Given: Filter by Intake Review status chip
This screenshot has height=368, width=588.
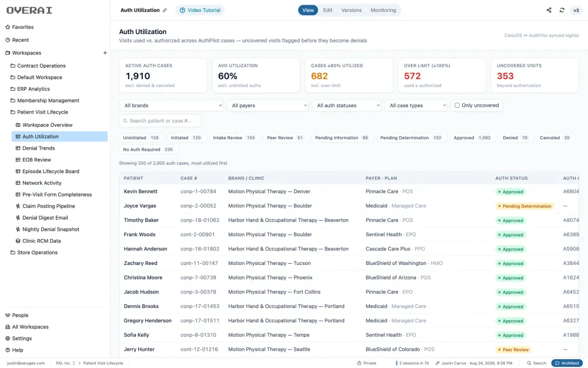Looking at the screenshot, I should [x=234, y=138].
